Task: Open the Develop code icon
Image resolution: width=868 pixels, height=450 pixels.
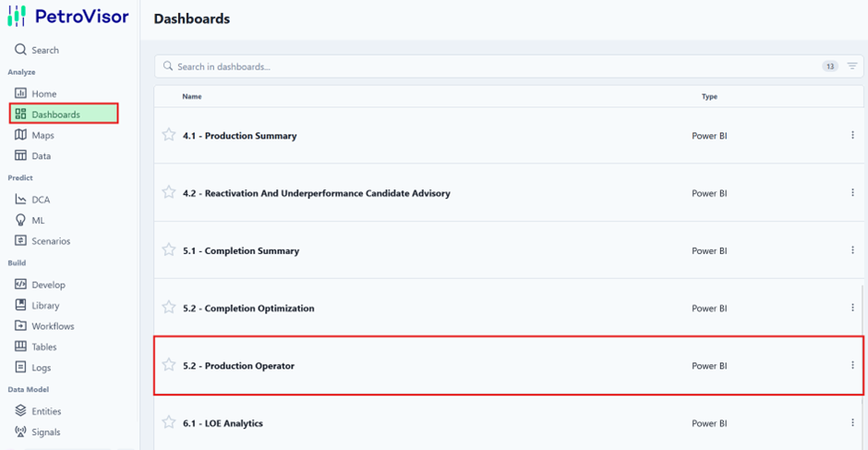Action: pos(20,285)
